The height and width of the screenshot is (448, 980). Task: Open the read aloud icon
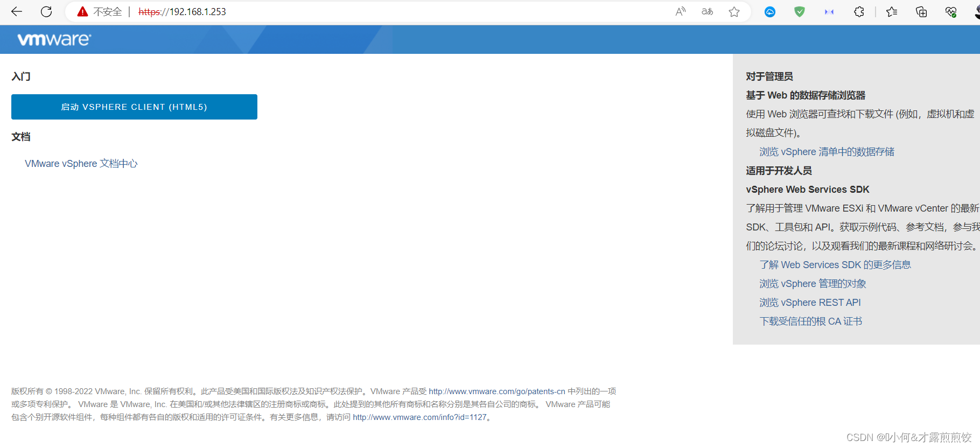click(681, 12)
